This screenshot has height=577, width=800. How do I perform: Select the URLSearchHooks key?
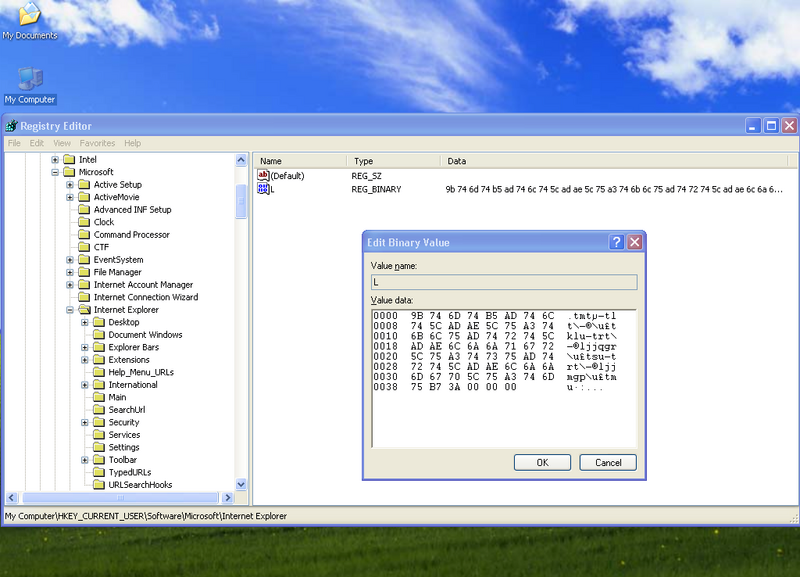coord(140,485)
